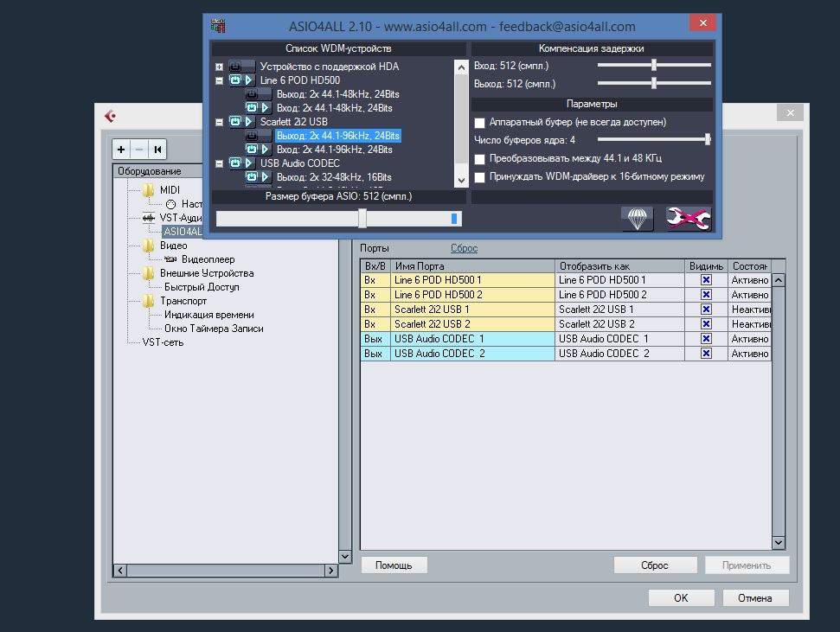
Task: Enable forcing WDM driver to 16-bit mode
Action: point(479,177)
